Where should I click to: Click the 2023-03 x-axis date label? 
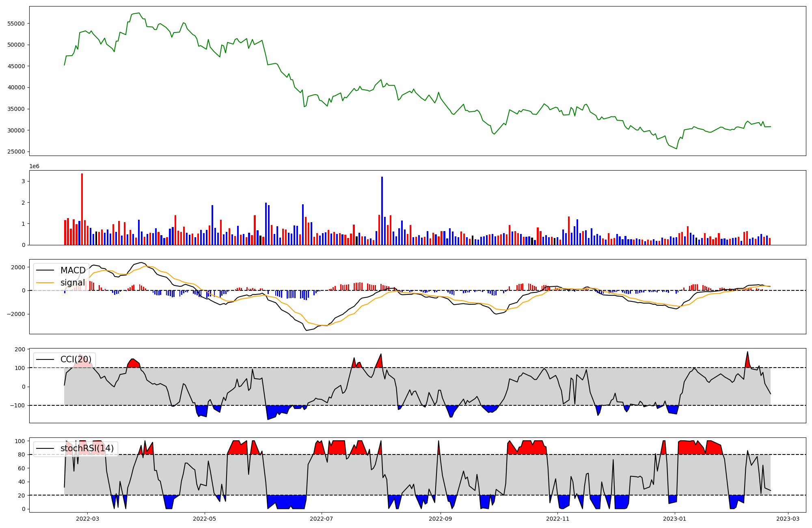point(788,519)
